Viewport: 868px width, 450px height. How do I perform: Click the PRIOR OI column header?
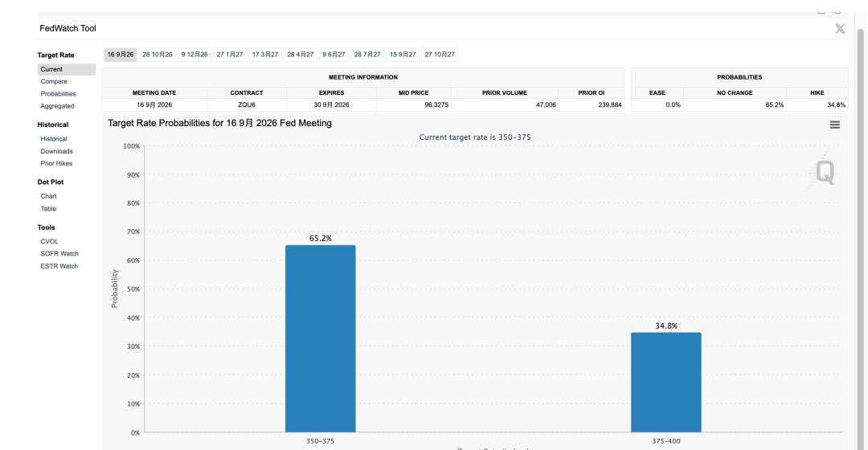[x=592, y=93]
